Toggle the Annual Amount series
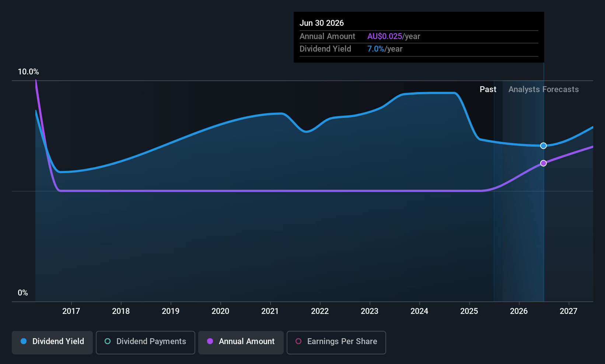The height and width of the screenshot is (364, 605). coord(241,342)
